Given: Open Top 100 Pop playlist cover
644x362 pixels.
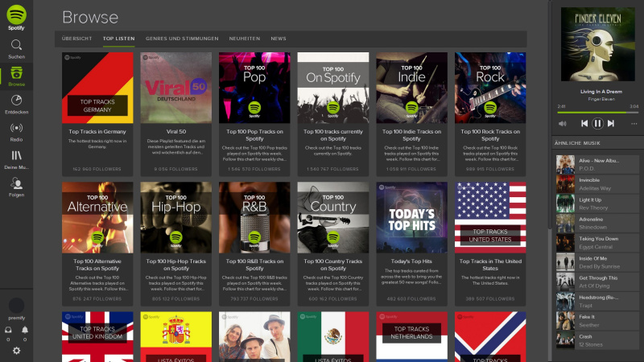Looking at the screenshot, I should click(254, 88).
